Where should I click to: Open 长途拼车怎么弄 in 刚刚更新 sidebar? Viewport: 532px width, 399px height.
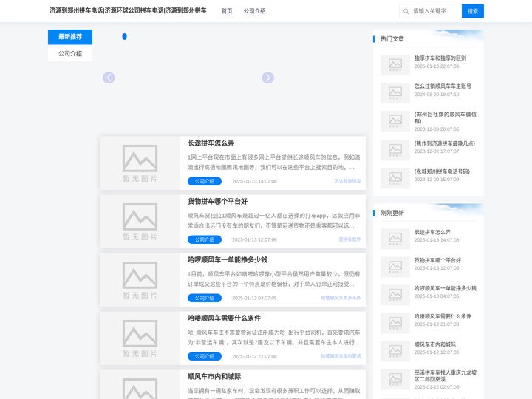point(432,232)
